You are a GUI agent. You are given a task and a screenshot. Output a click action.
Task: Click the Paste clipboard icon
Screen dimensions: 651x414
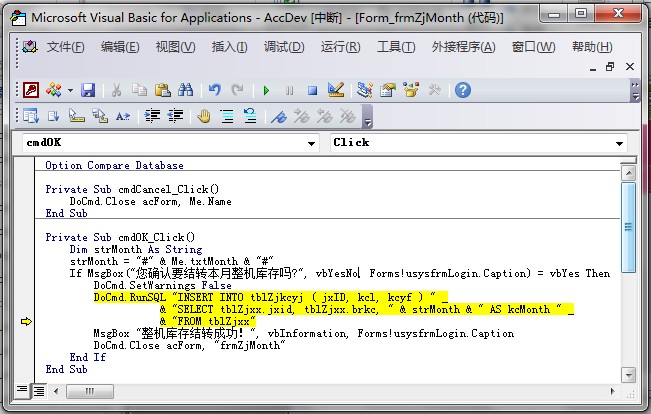pos(163,90)
